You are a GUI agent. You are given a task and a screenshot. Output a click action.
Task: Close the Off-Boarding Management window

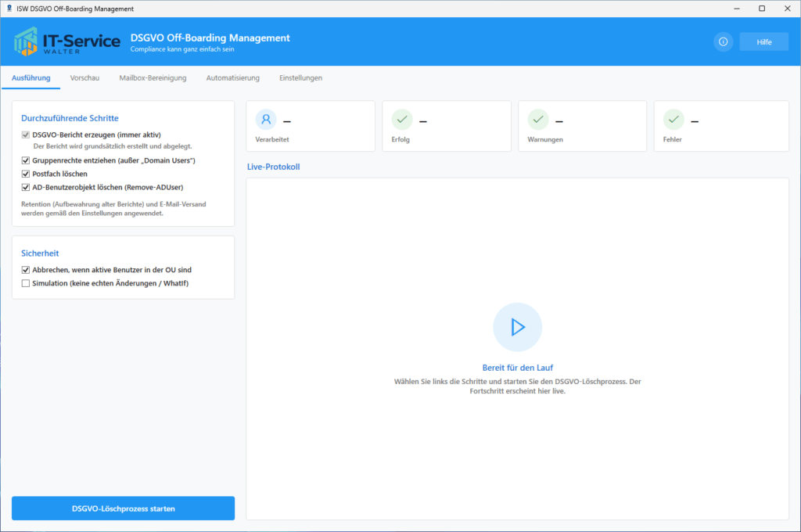pos(787,8)
